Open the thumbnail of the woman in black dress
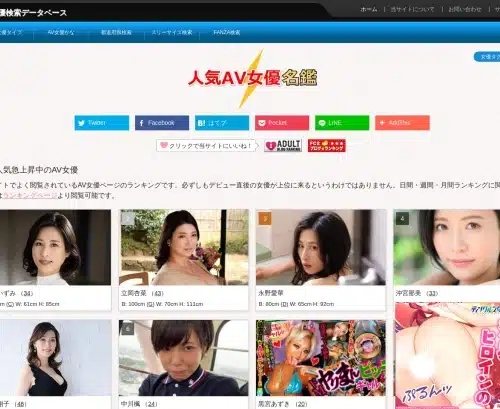500x409 pixels. click(55, 358)
